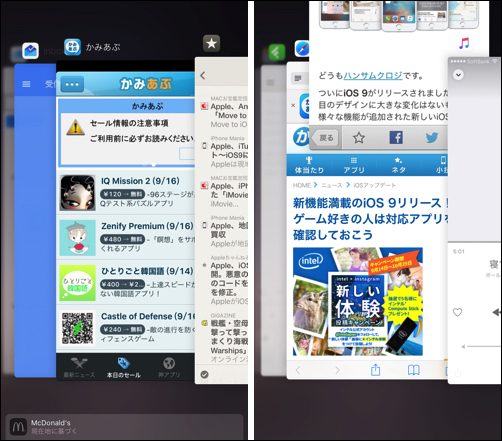Collapse the music player with down chevron
Image resolution: width=502 pixels, height=441 pixels.
[x=458, y=75]
